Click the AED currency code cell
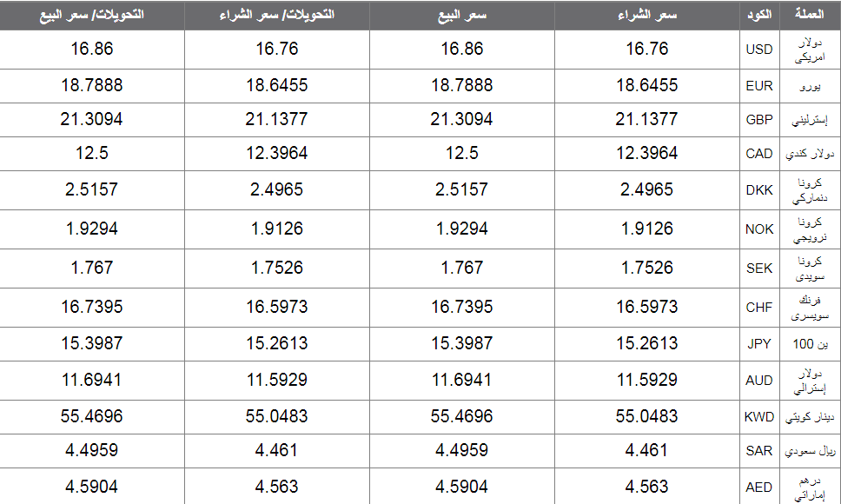 759,487
